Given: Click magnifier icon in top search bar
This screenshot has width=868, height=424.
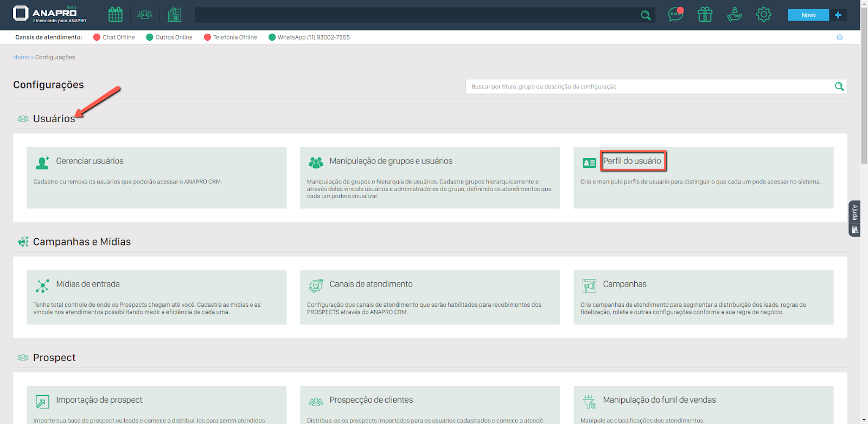Looking at the screenshot, I should coord(646,15).
